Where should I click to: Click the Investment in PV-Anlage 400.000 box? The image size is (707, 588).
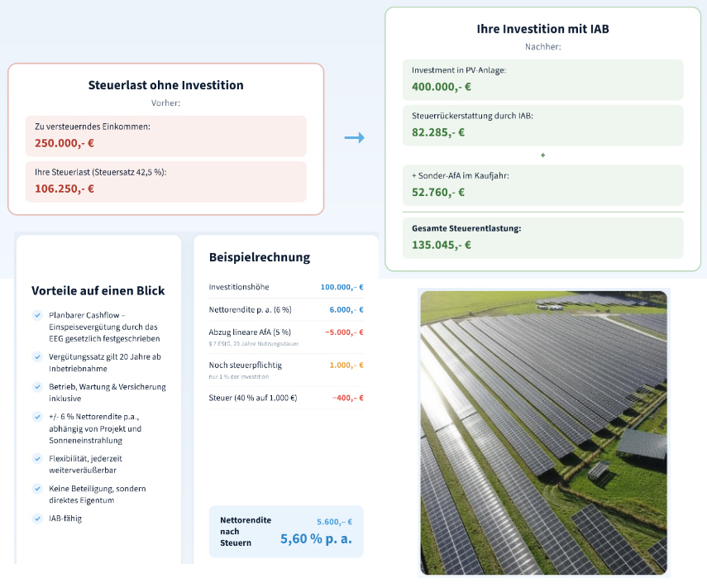[x=543, y=80]
